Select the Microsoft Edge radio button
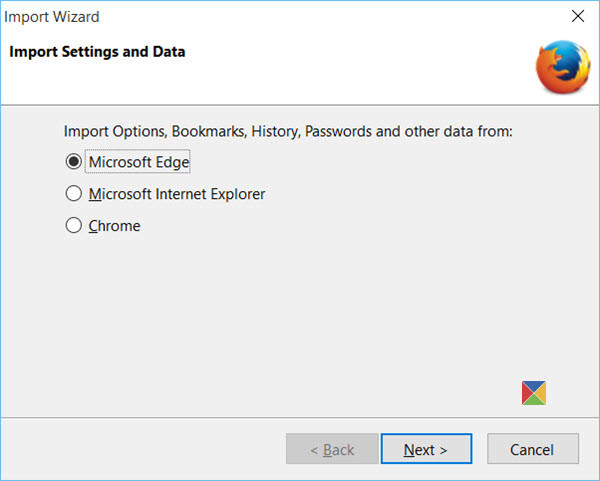The width and height of the screenshot is (600, 481). tap(73, 161)
